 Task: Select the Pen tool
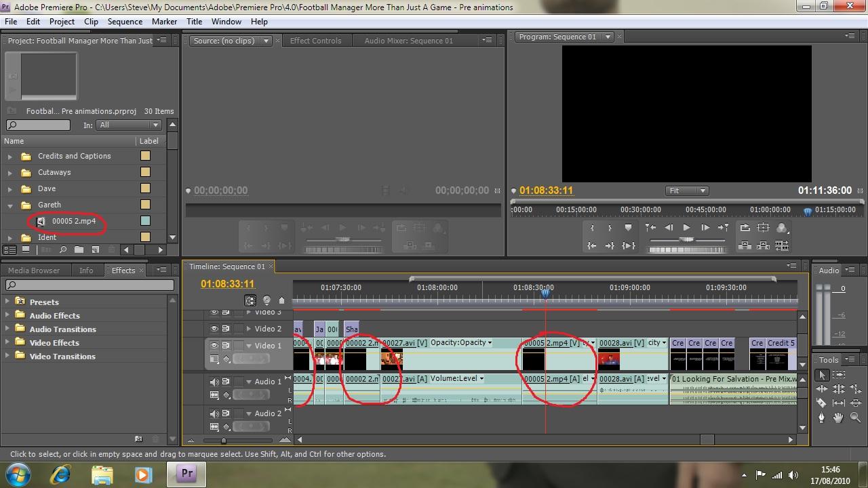click(x=821, y=417)
